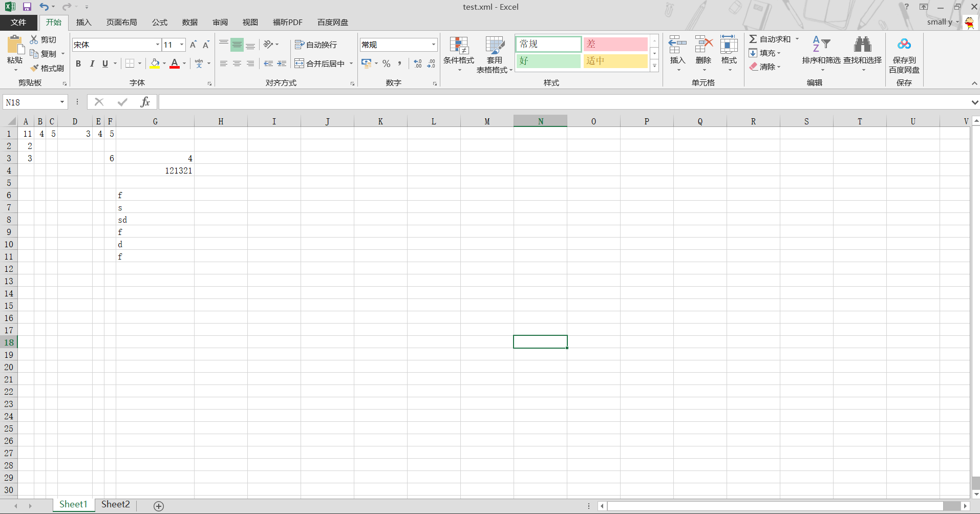
Task: Add a new worksheet with the plus button
Action: tap(158, 506)
